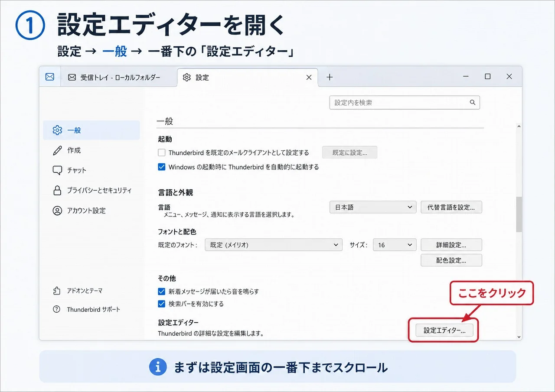The image size is (555, 392).
Task: Select the 作成 pencil icon
Action: click(57, 150)
